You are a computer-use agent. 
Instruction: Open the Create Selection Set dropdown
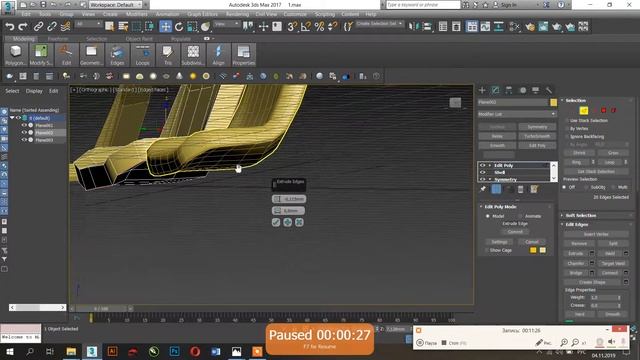380,24
